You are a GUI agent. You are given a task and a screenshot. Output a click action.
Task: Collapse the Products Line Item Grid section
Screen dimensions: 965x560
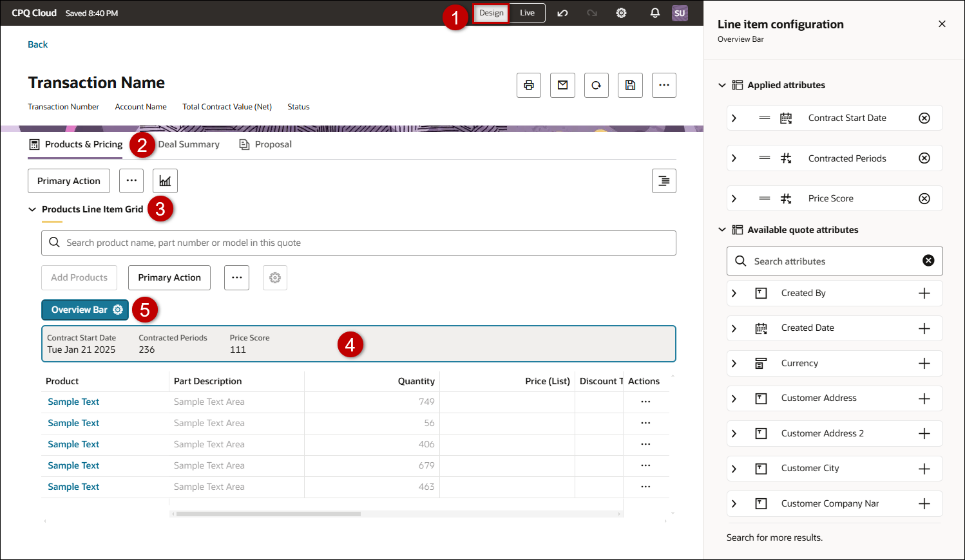(32, 209)
